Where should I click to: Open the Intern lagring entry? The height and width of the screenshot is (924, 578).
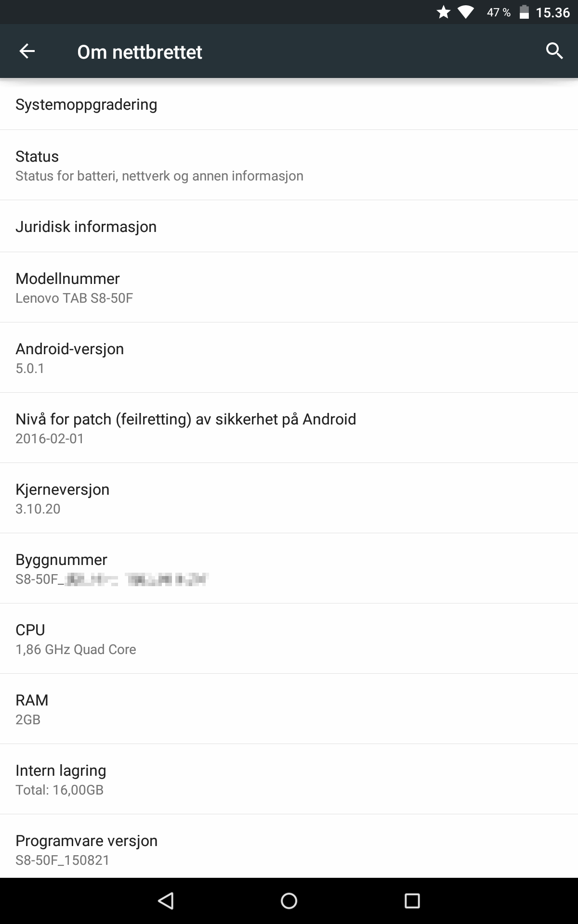click(289, 779)
